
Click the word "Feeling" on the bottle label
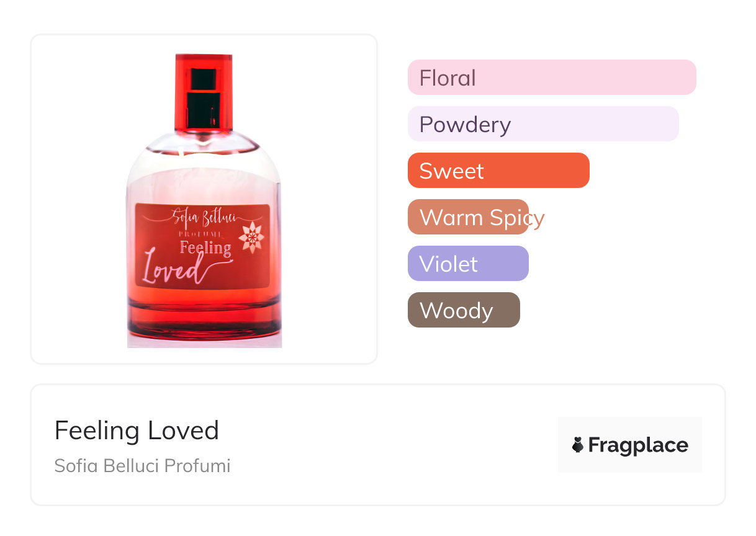(x=205, y=248)
